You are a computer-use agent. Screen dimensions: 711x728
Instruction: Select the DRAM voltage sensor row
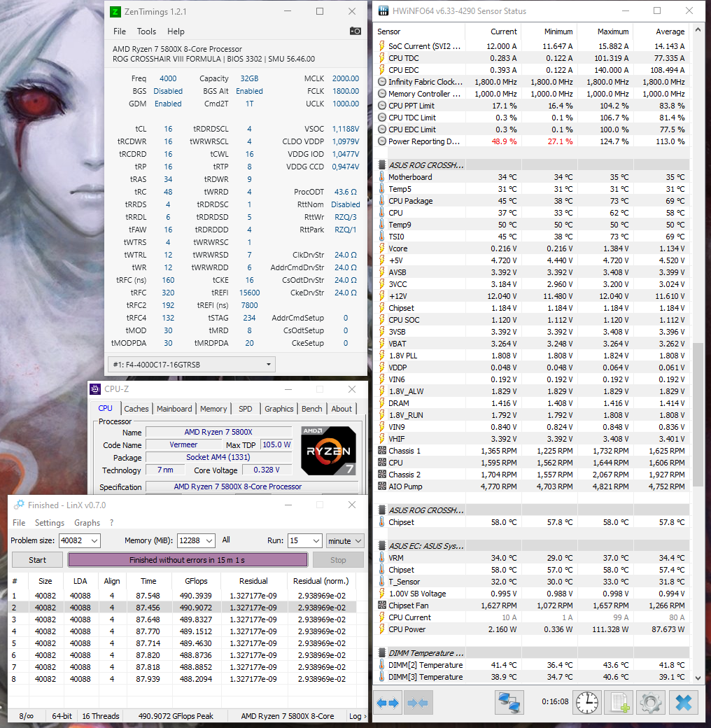pyautogui.click(x=533, y=403)
